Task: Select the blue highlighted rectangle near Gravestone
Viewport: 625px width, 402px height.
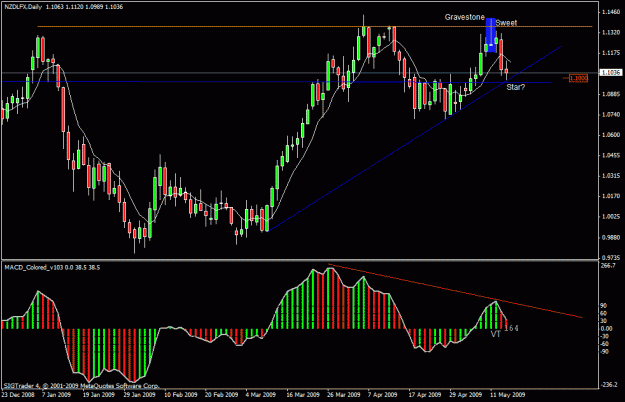Action: point(491,35)
